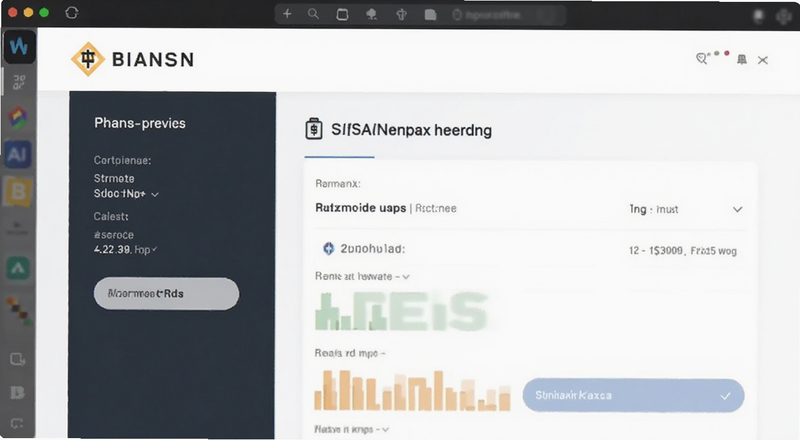Click the Phans-previes heading

tap(140, 123)
